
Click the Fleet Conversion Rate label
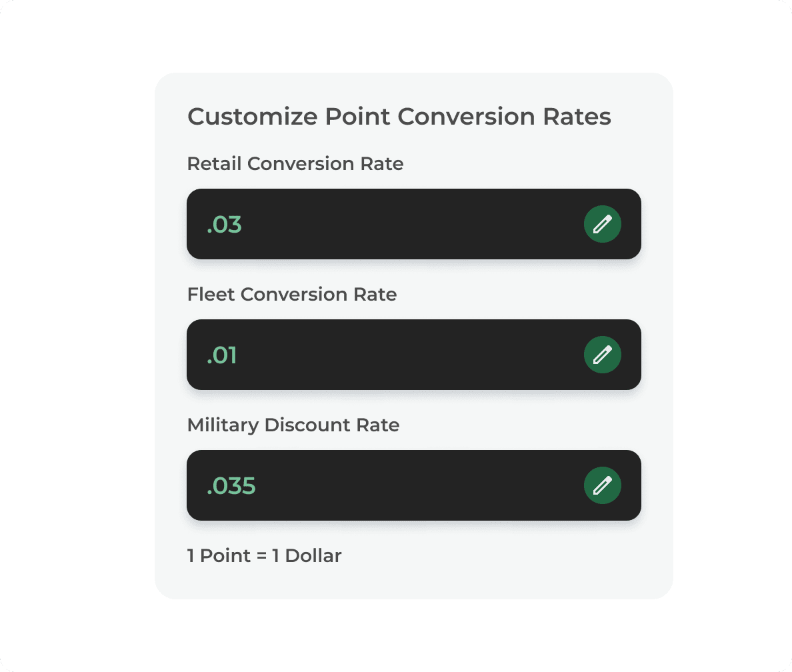[x=291, y=294]
